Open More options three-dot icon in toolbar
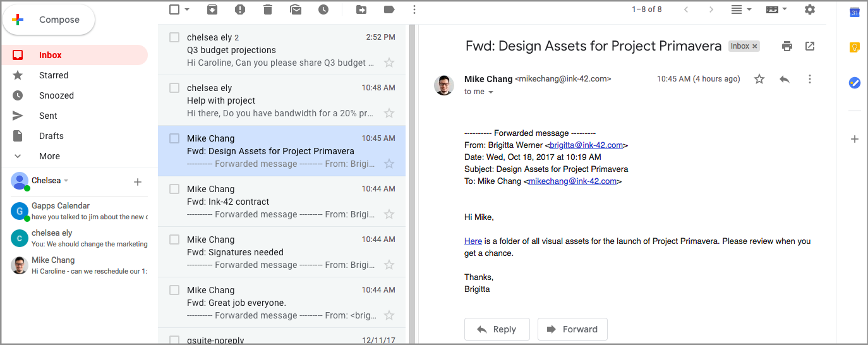Image resolution: width=868 pixels, height=345 pixels. pos(414,9)
